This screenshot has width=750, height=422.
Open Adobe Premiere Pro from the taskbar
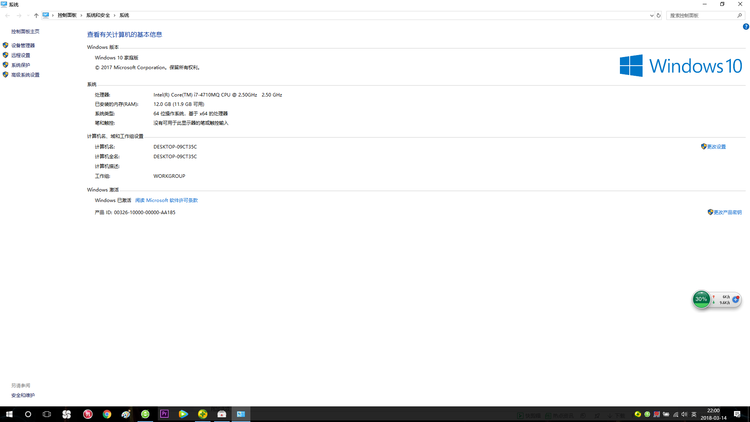pyautogui.click(x=164, y=414)
